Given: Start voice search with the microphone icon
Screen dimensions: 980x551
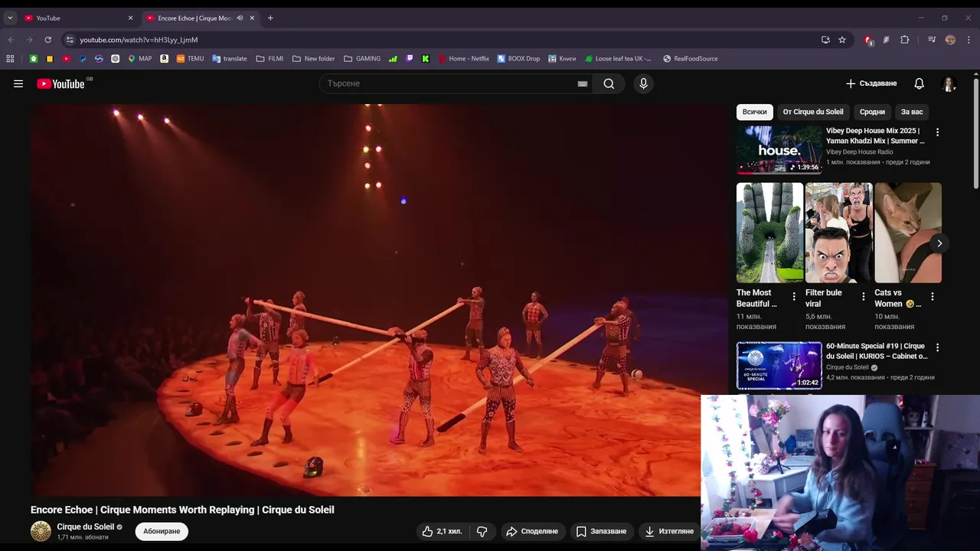Looking at the screenshot, I should (x=643, y=83).
